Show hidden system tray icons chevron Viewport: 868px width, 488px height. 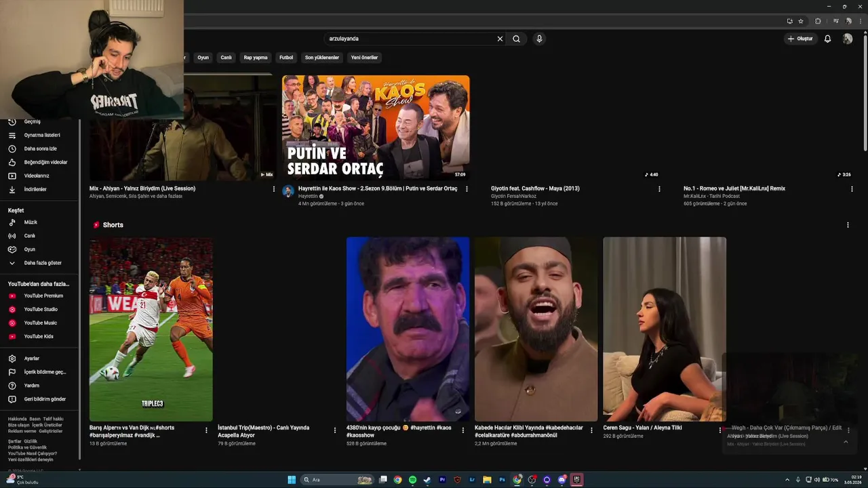pyautogui.click(x=787, y=480)
